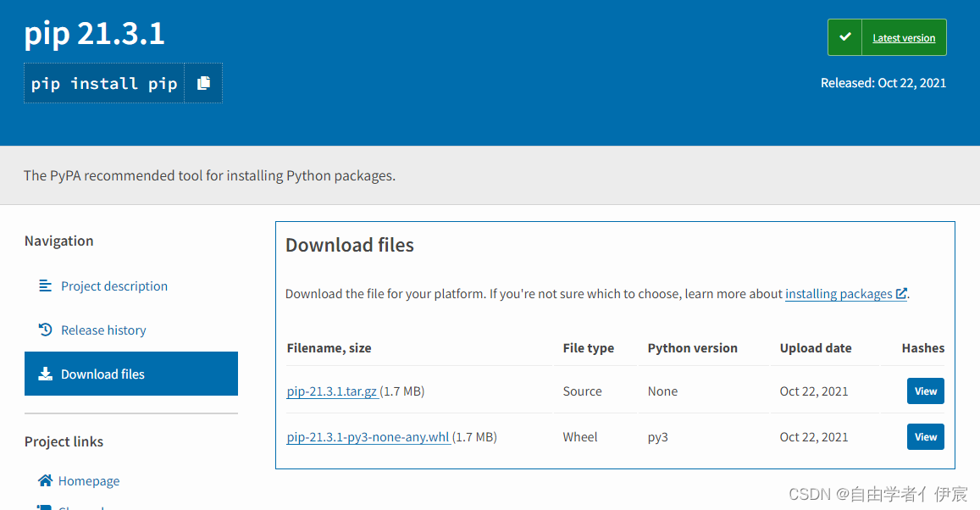Click the py3 Python version cell
Viewport: 980px width, 510px height.
click(x=657, y=437)
